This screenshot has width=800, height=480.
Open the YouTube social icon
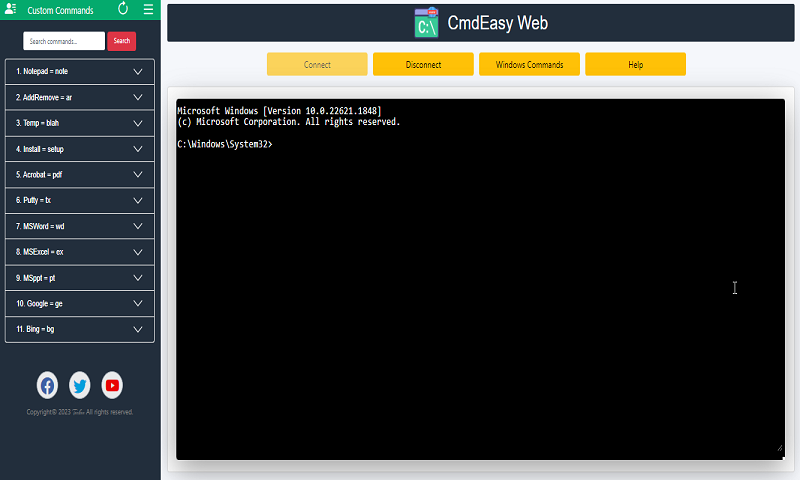pyautogui.click(x=112, y=386)
